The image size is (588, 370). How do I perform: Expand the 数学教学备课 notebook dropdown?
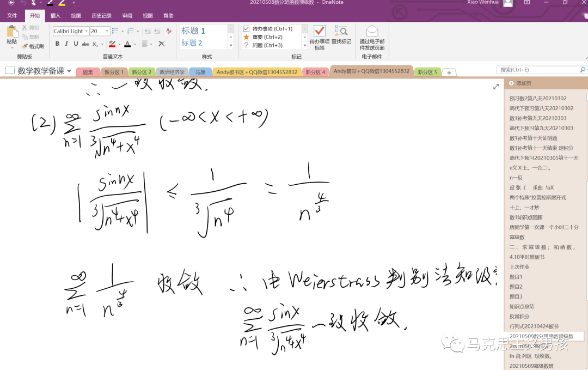[69, 71]
